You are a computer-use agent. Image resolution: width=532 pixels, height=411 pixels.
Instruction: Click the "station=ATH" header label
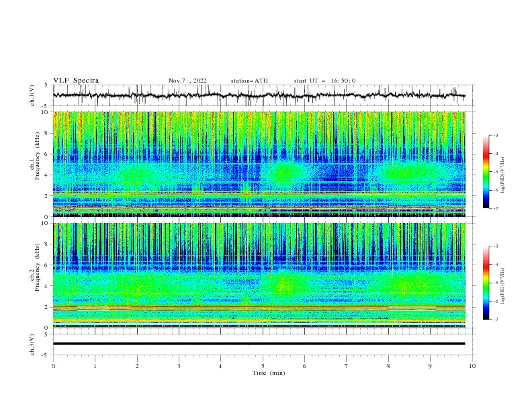[249, 81]
